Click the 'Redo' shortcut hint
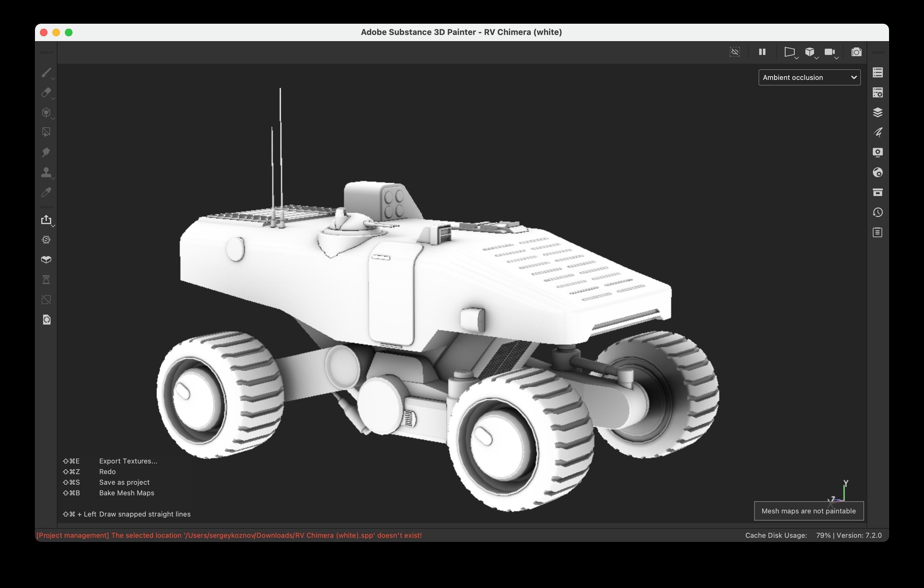The width and height of the screenshot is (924, 588). (x=107, y=472)
